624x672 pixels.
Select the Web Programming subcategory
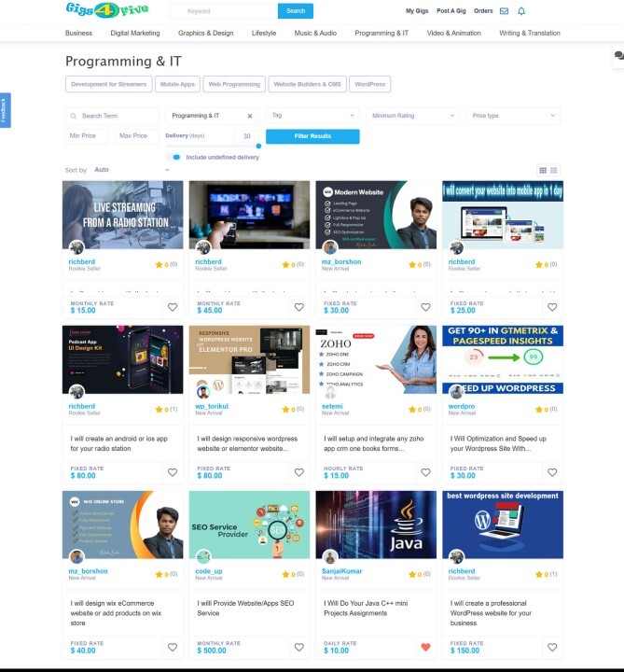234,84
